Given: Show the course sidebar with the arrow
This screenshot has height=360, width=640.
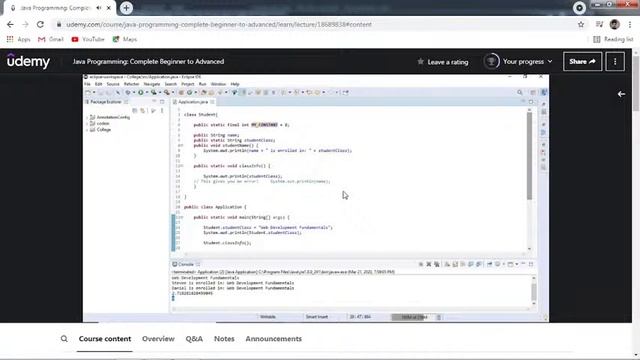Looking at the screenshot, I should point(621,94).
